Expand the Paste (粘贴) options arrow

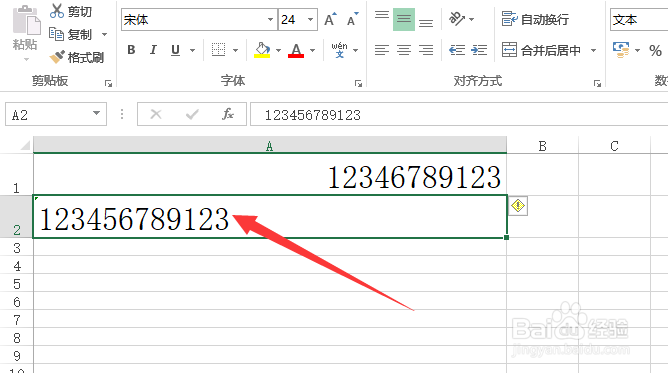(x=26, y=60)
